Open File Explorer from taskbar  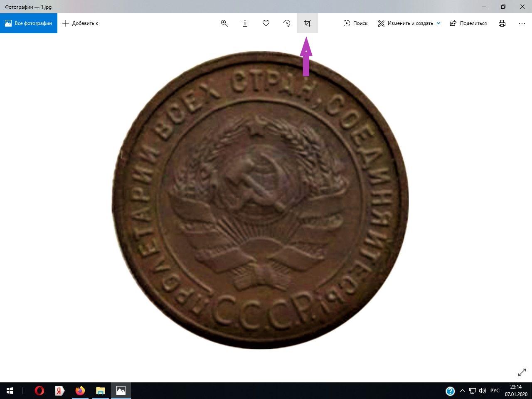(x=101, y=391)
